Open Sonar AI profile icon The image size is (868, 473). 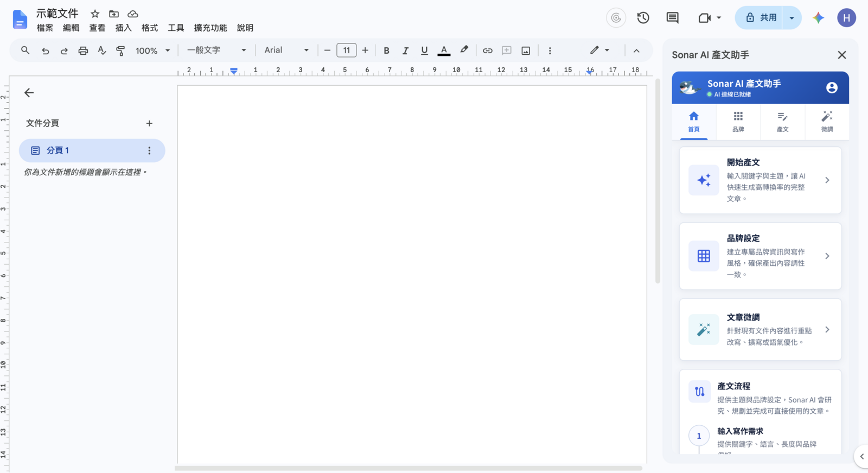(832, 88)
